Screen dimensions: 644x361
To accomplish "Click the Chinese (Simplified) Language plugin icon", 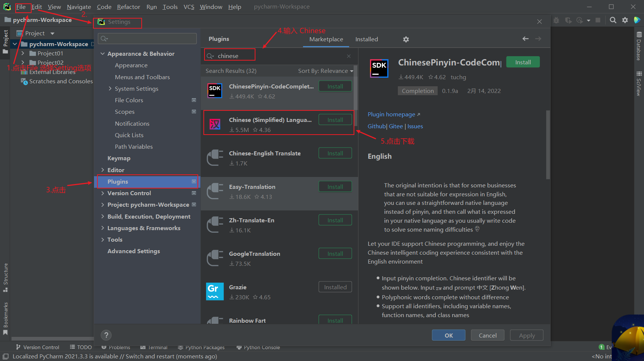I will point(215,124).
